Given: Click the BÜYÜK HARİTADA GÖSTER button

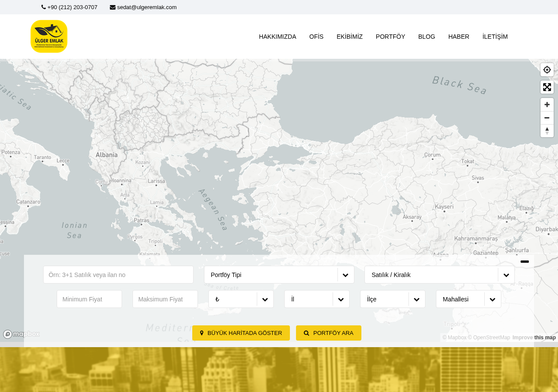Looking at the screenshot, I should [241, 333].
